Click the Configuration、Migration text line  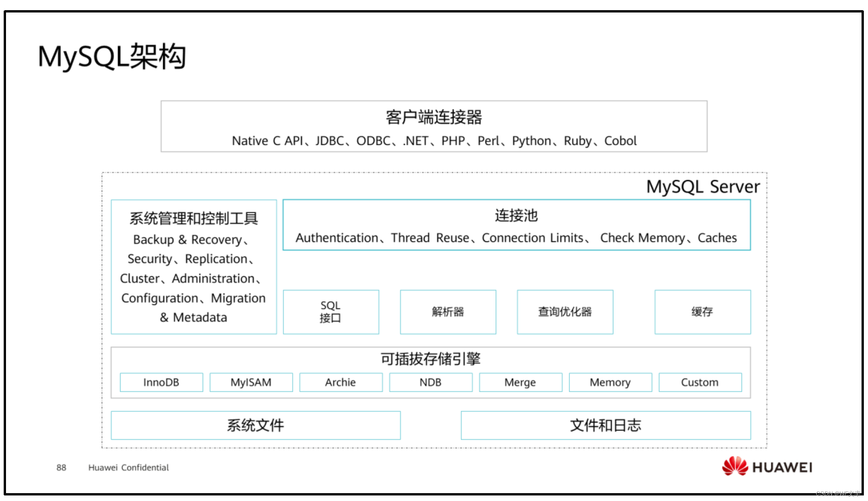tap(194, 298)
